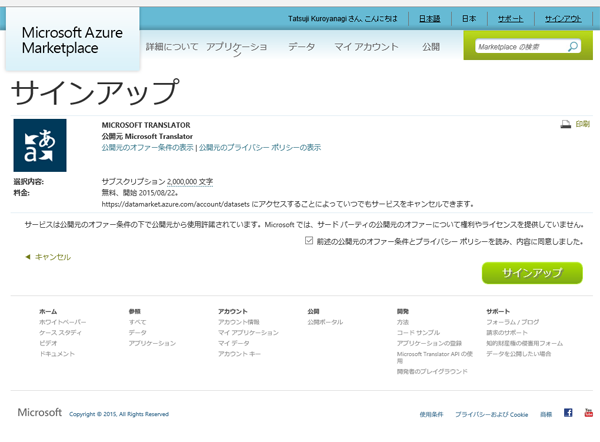
Task: Open footer link データを公開したい場合
Action: (x=518, y=354)
